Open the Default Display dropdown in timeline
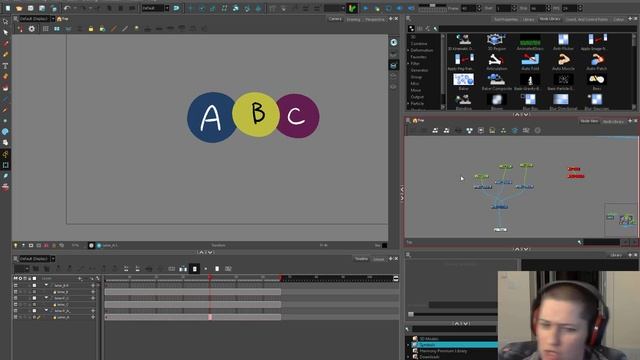Viewport: 640px width, 360px height. pos(53,259)
